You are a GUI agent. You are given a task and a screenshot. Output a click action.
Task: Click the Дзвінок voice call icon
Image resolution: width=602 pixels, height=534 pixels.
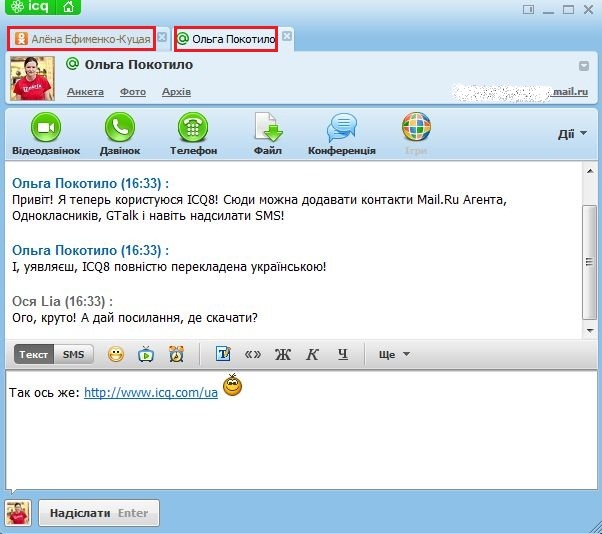[120, 128]
